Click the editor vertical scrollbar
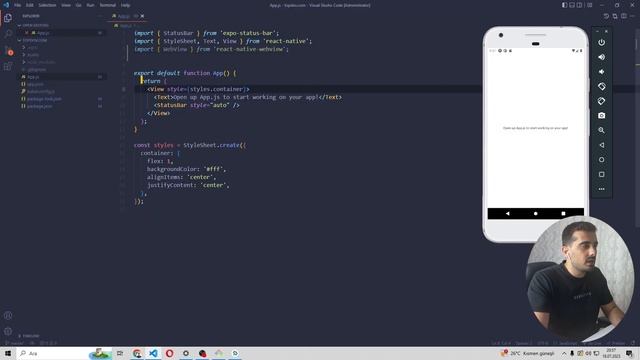 pos(637,127)
